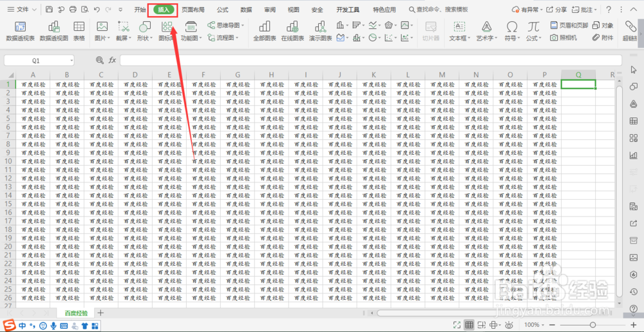
Task: Switch to the 页面布局 tab
Action: click(x=193, y=10)
